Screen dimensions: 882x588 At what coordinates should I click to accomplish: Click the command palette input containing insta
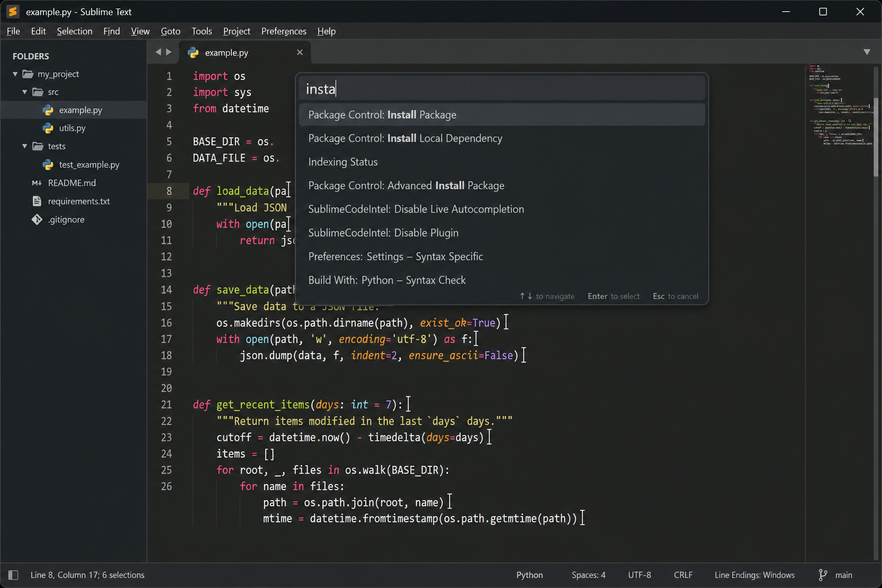tap(502, 89)
